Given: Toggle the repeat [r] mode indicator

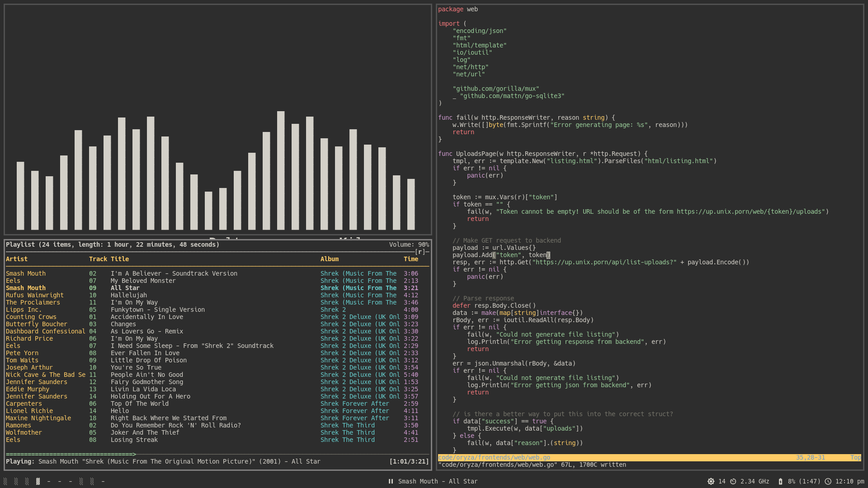Looking at the screenshot, I should (x=420, y=252).
